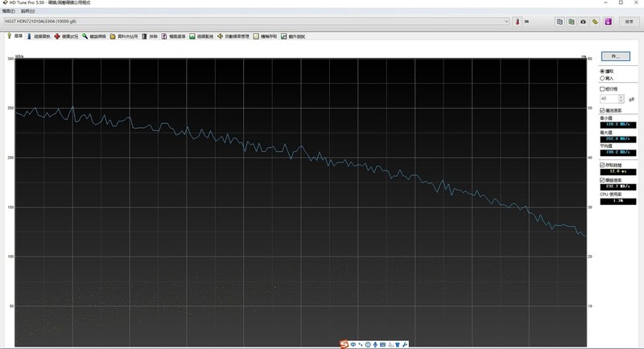Open the disk Info tab

[38, 36]
